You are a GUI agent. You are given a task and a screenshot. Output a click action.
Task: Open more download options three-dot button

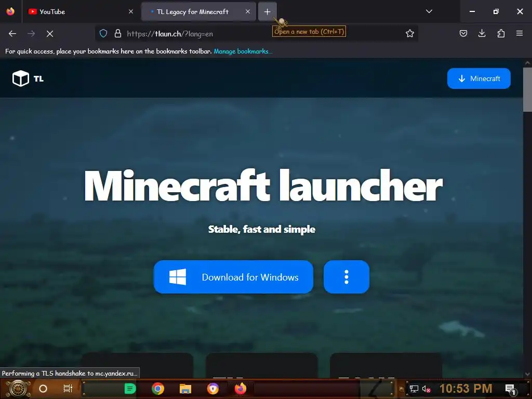(x=347, y=277)
